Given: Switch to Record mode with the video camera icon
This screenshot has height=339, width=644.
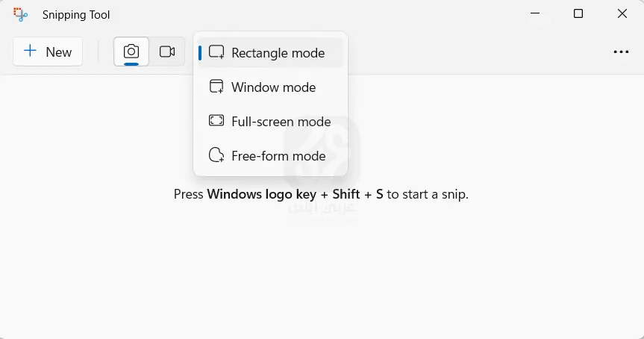Looking at the screenshot, I should [167, 52].
